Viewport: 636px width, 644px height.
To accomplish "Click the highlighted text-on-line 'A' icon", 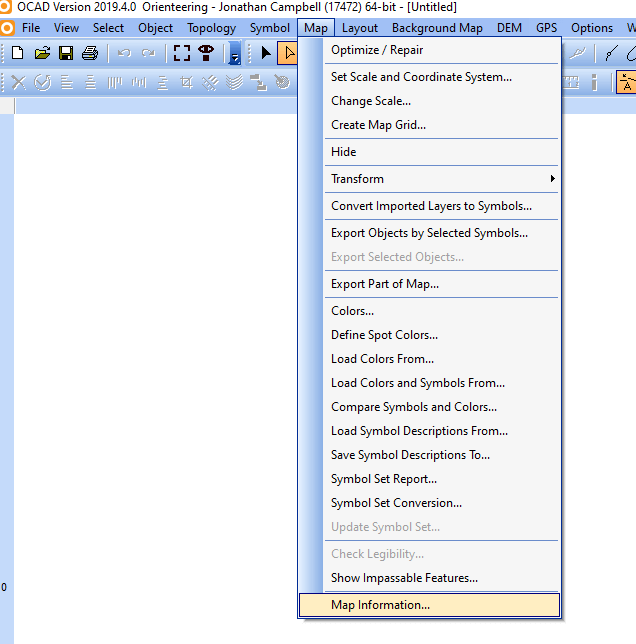I will coord(626,82).
